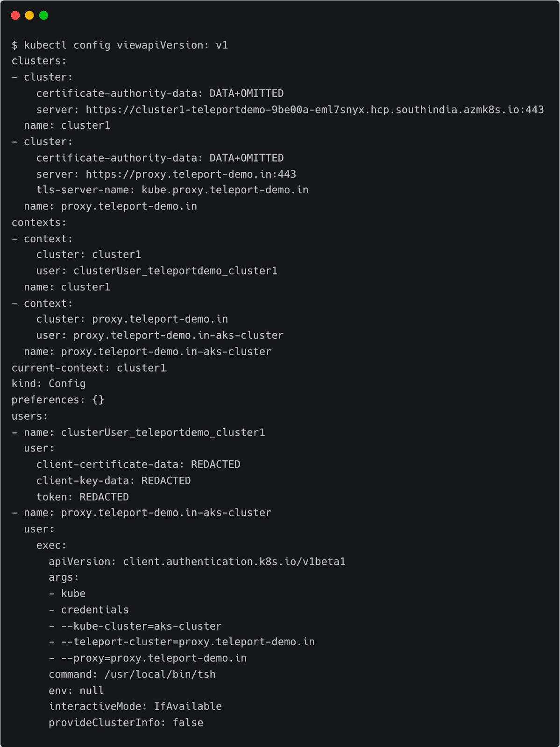560x747 pixels.
Task: Select the kind: Config line
Action: pyautogui.click(x=49, y=384)
